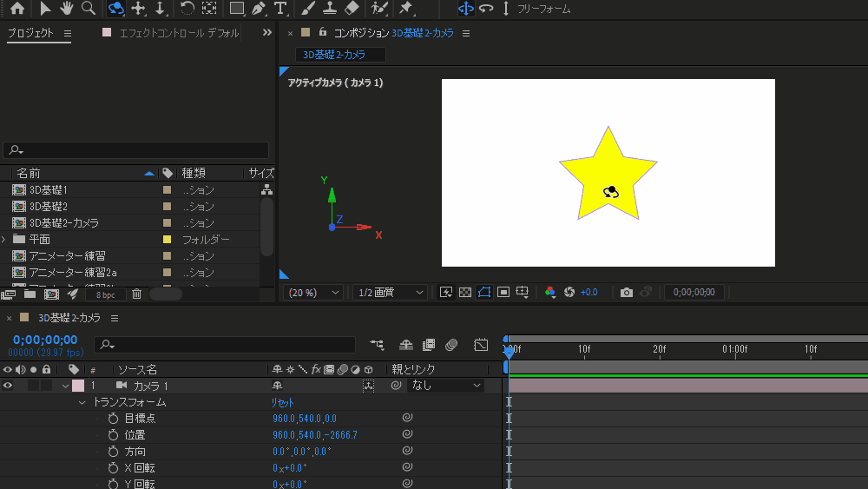
Task: Collapse the トランスフォーム property group
Action: click(82, 403)
